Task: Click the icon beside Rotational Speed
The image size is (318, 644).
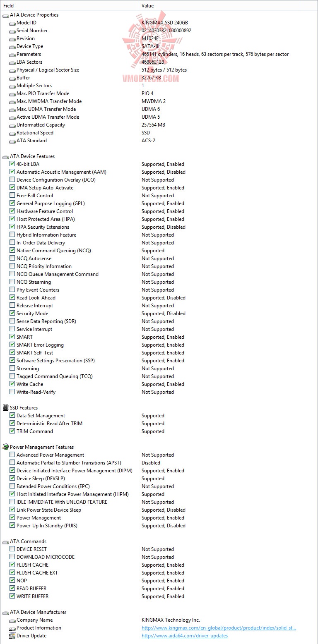Action: 12,133
